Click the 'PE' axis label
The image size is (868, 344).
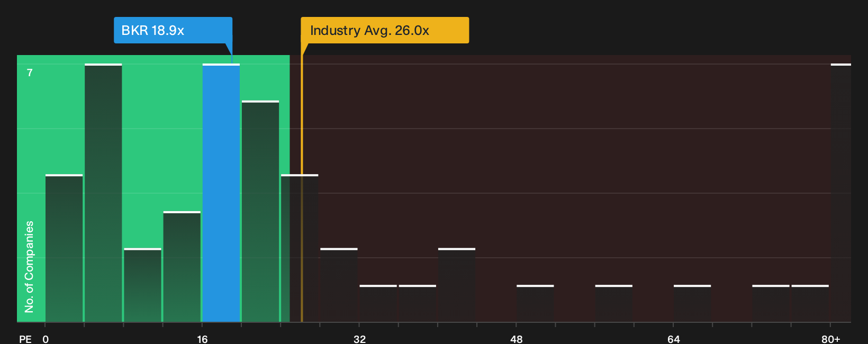point(25,339)
